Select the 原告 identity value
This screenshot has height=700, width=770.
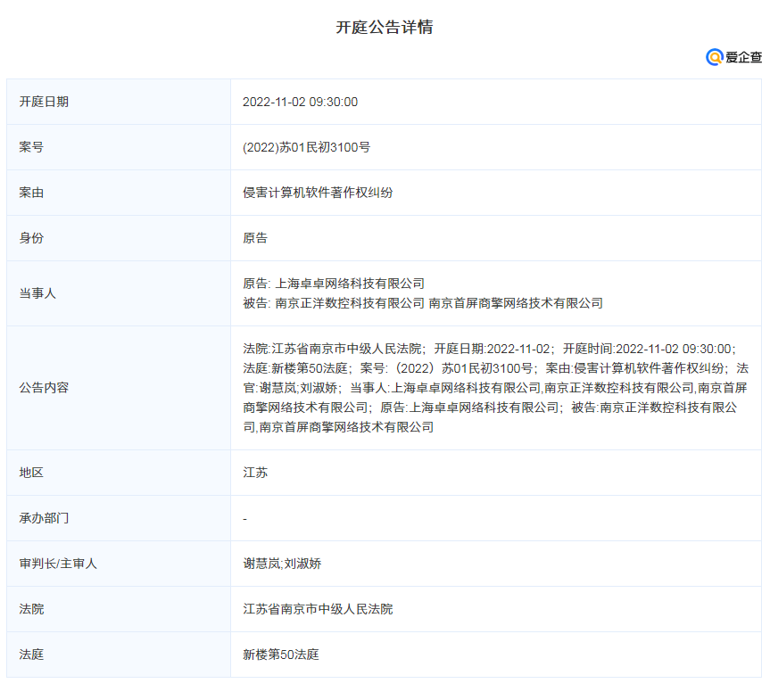coord(255,238)
